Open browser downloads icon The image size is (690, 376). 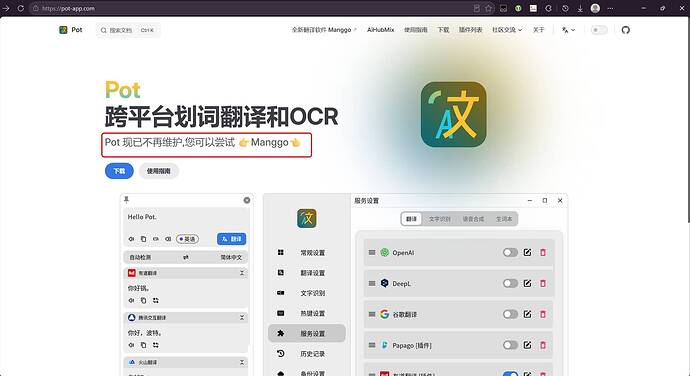pos(580,8)
